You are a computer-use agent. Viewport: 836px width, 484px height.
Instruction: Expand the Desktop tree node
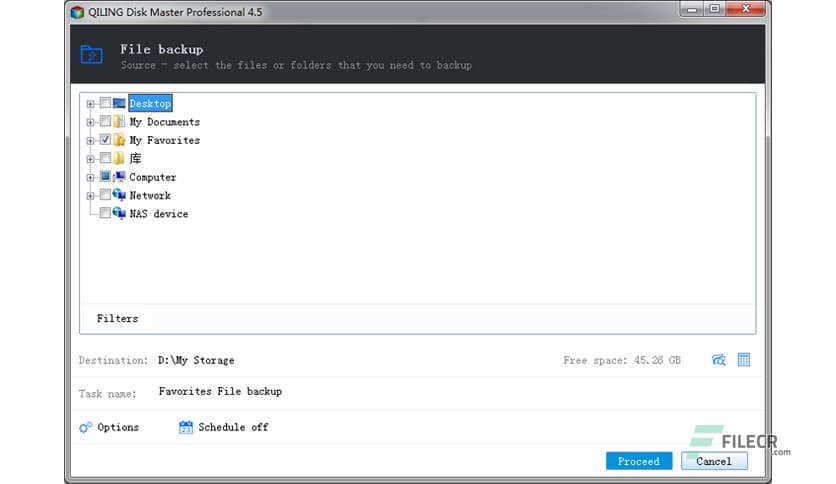[90, 104]
